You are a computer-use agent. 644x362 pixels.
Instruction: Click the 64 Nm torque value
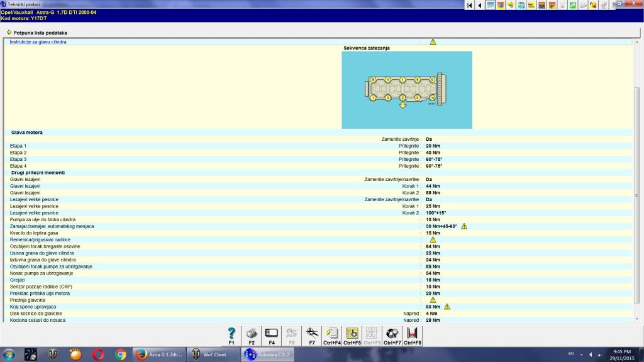pyautogui.click(x=433, y=246)
